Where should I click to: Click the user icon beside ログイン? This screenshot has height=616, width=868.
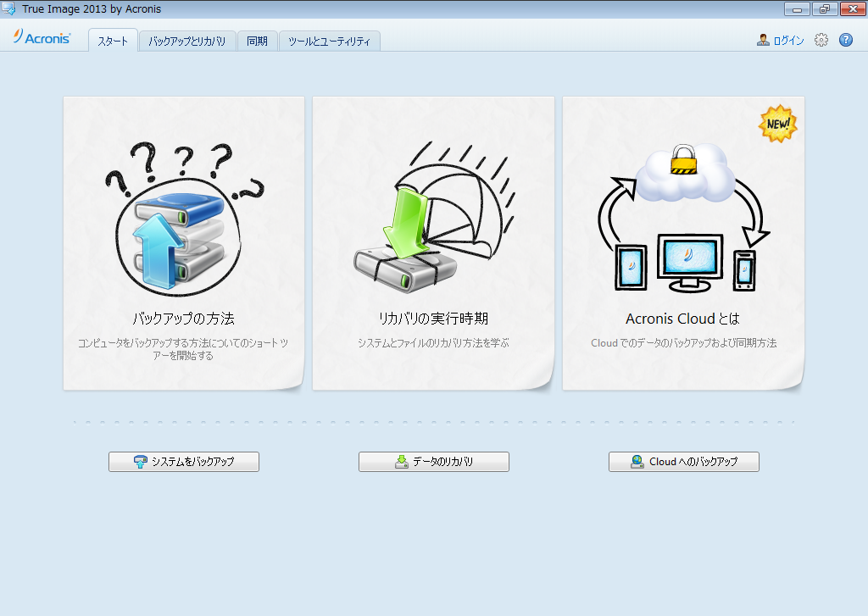pos(764,40)
